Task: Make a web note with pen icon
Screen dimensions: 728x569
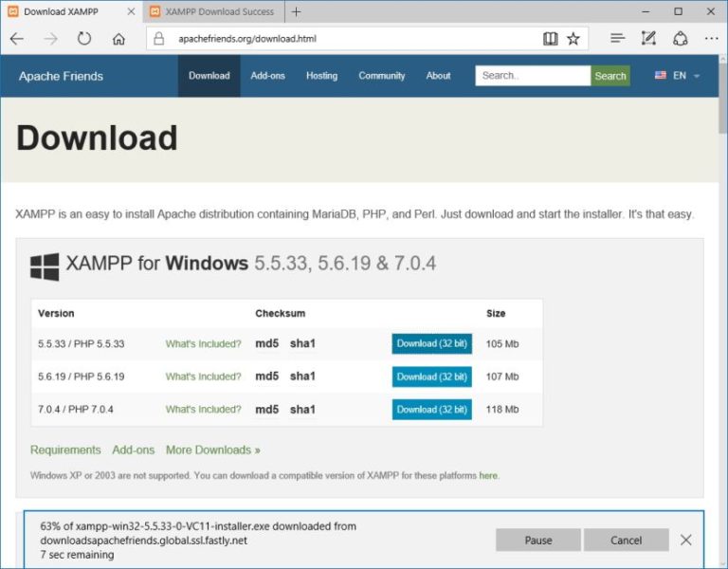Action: pyautogui.click(x=648, y=38)
